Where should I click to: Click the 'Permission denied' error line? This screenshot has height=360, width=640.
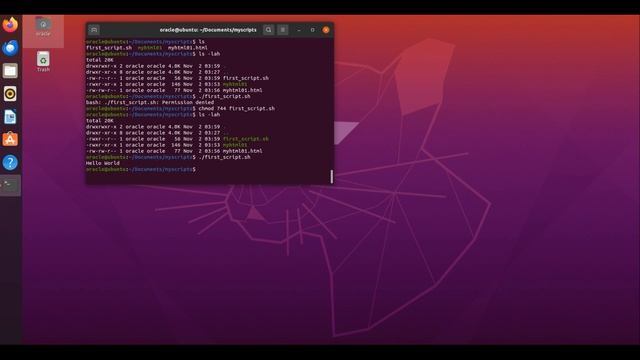pyautogui.click(x=150, y=102)
